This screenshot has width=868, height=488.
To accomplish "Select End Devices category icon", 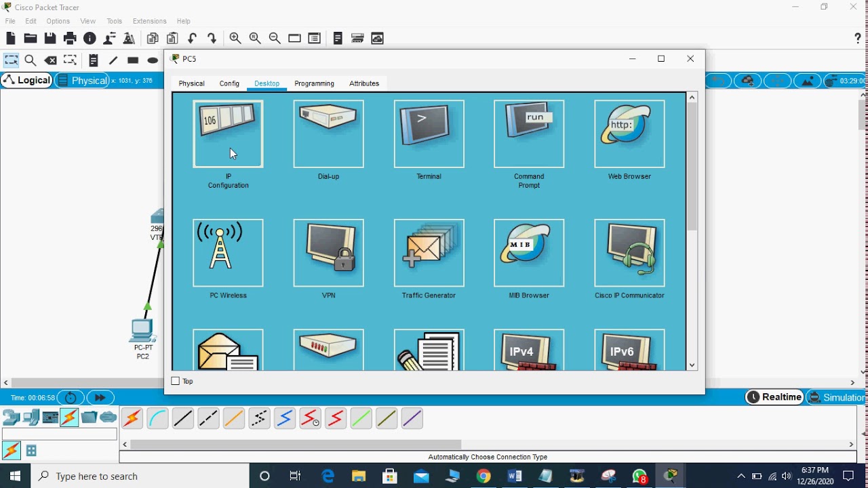I will point(31,418).
